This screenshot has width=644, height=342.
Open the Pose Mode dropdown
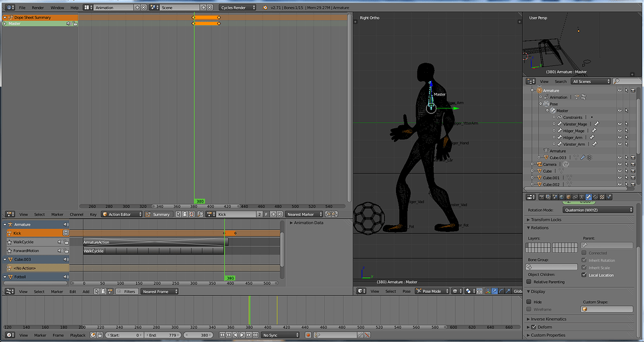[432, 291]
